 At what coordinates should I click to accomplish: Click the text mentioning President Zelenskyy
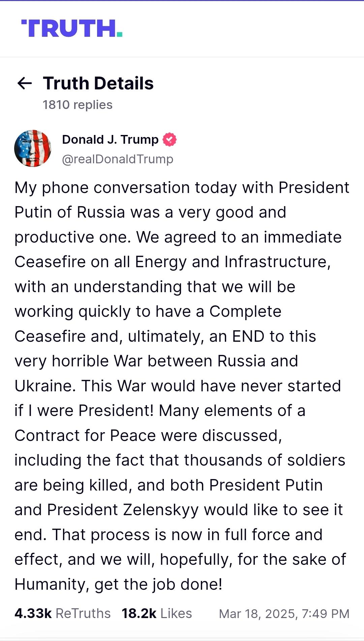(123, 510)
